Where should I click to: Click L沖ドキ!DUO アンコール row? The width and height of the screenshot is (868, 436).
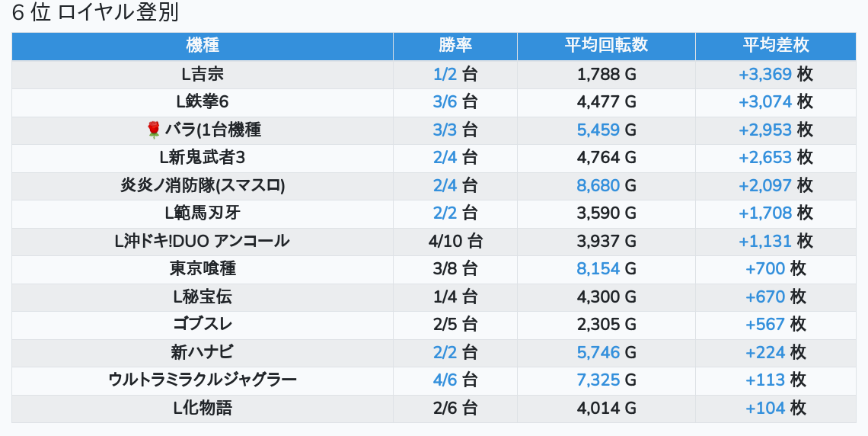click(x=203, y=242)
